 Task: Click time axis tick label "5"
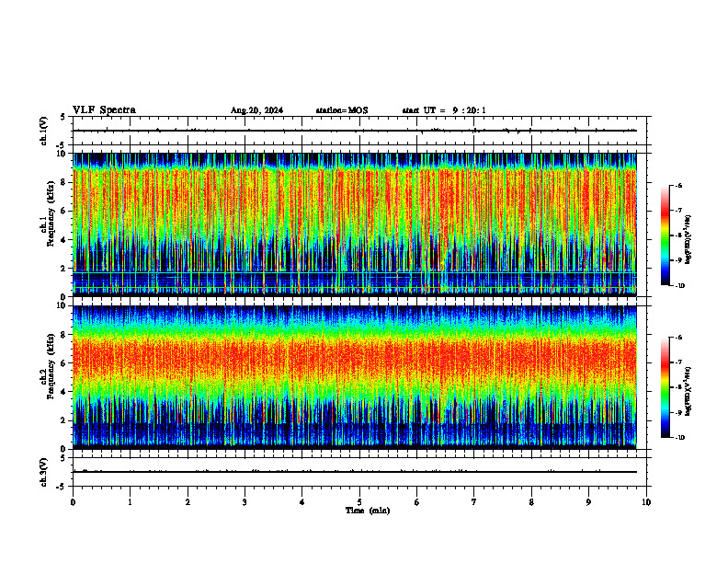(359, 502)
